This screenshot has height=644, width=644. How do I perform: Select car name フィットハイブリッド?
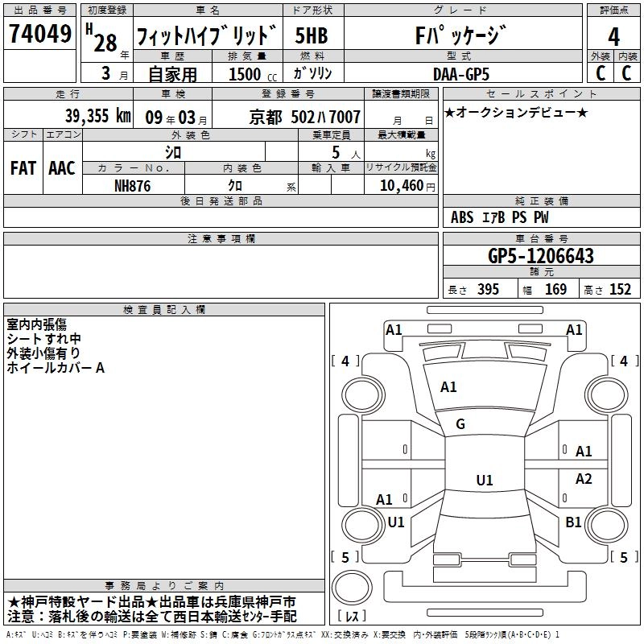pyautogui.click(x=207, y=35)
